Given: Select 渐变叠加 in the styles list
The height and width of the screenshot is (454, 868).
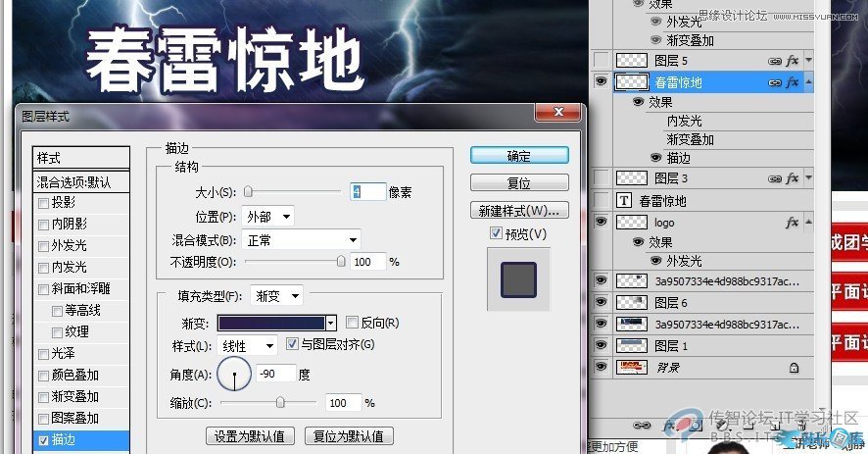Looking at the screenshot, I should pos(74,397).
